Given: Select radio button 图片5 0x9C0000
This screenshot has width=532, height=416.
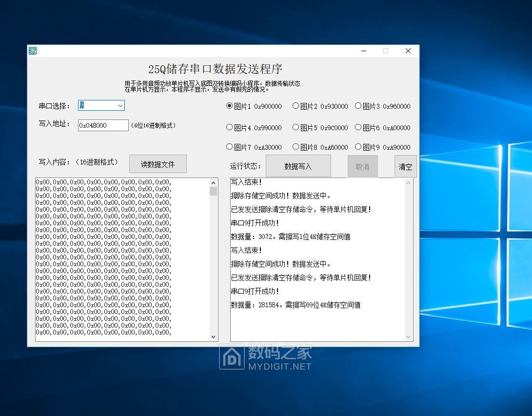Looking at the screenshot, I should tap(296, 126).
